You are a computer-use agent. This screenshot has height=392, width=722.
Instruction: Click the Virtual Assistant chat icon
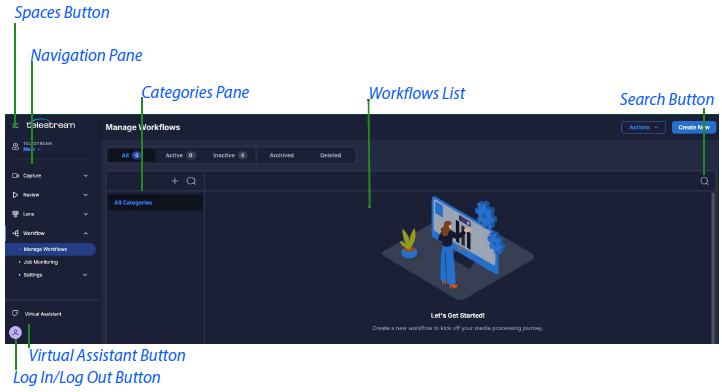[15, 313]
